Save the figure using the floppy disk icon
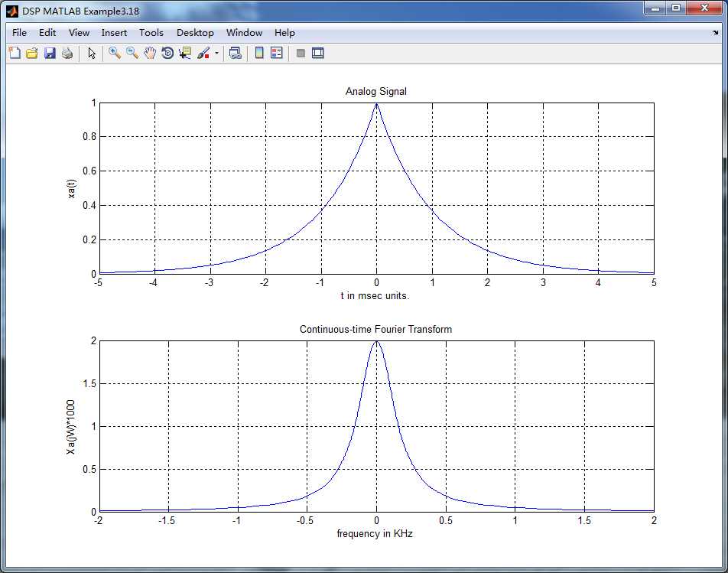728x573 pixels. tap(50, 53)
